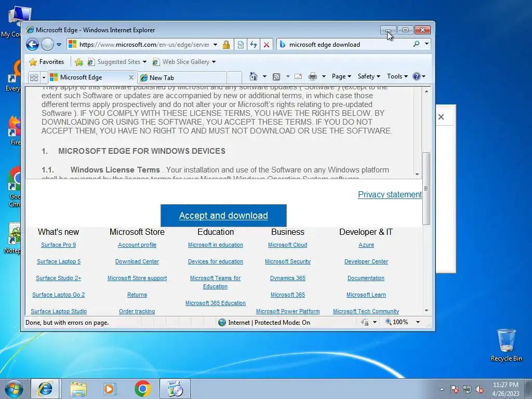Switch to the Microsoft Edge tab
Screen dimensions: 532x399
point(87,77)
